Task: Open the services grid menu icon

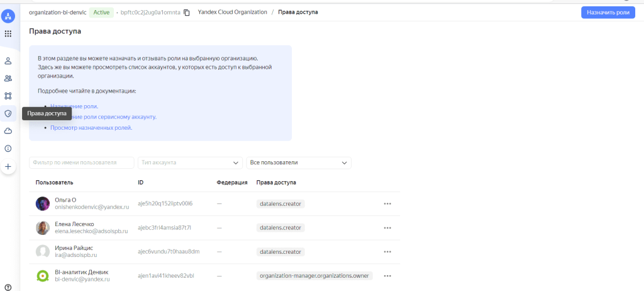Action: point(8,34)
